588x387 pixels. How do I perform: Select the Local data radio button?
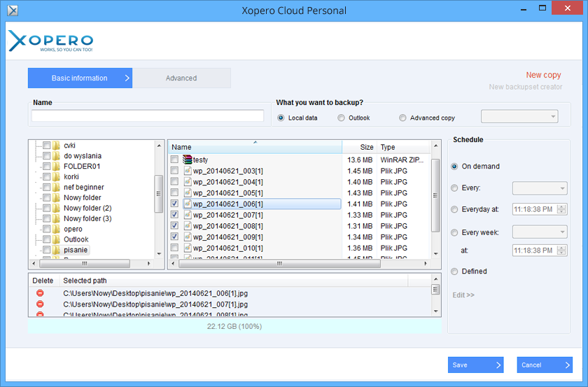(x=281, y=118)
